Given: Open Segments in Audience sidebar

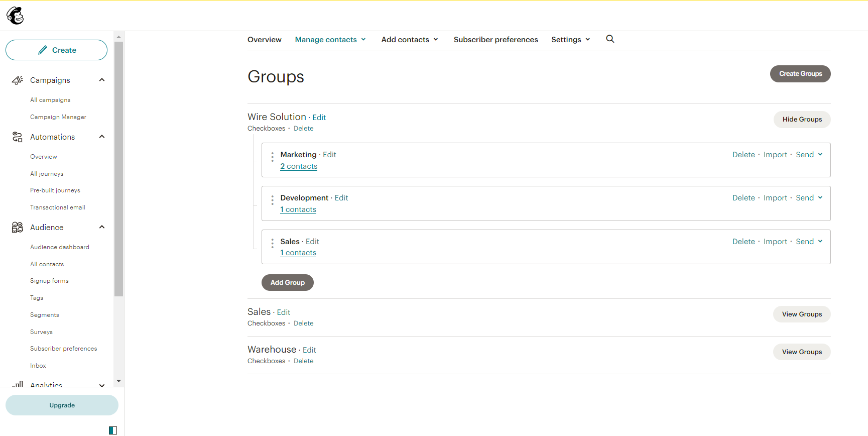Looking at the screenshot, I should (x=45, y=315).
